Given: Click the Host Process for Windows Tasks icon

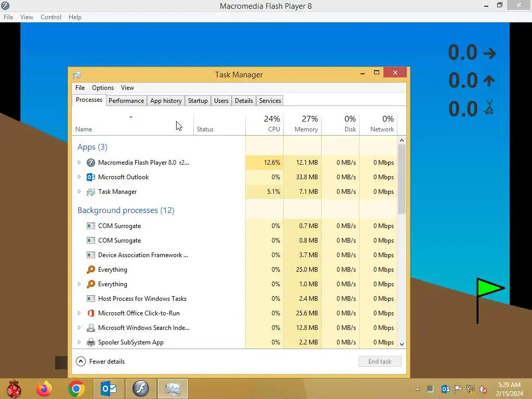Looking at the screenshot, I should (90, 299).
